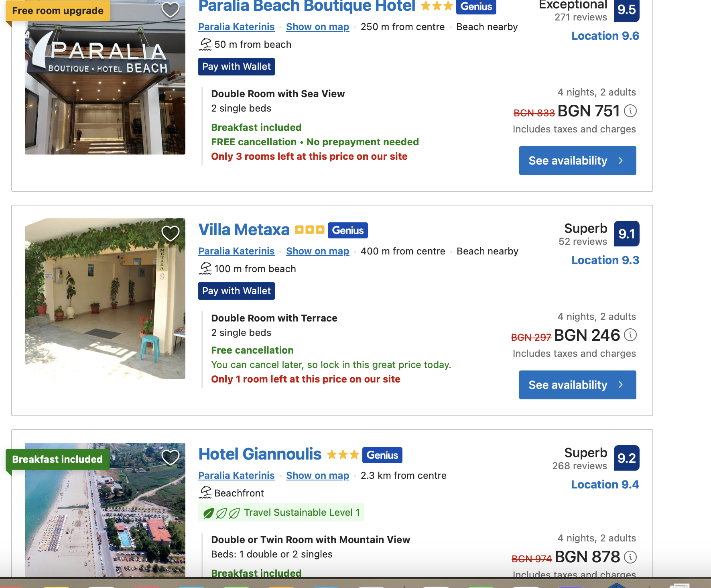Open price info icon next to BGN 246
Viewport: 711px width, 588px height.
click(x=630, y=335)
